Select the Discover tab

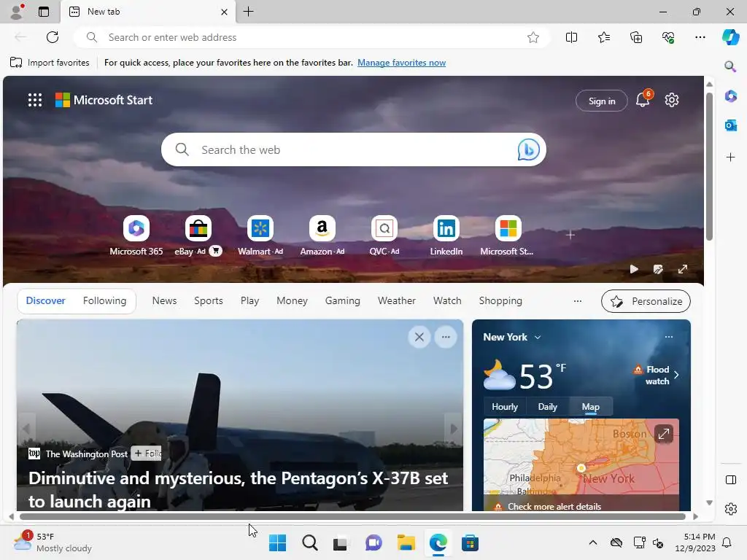[x=45, y=300]
